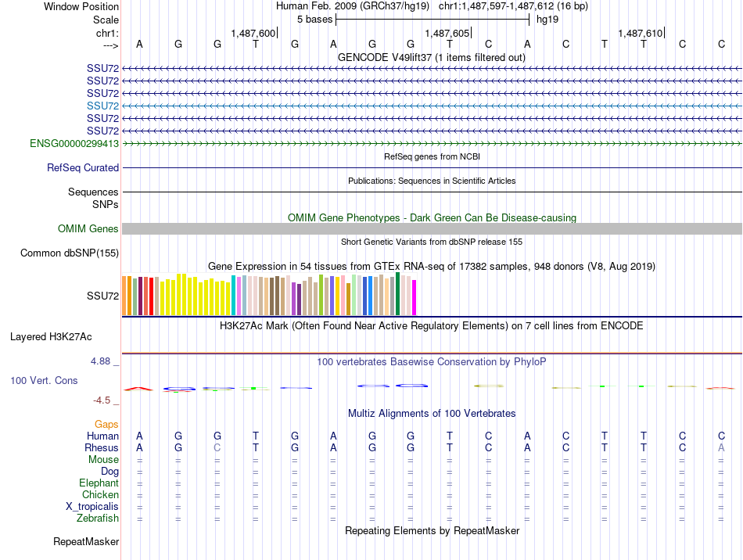Screen dimensions: 743x560
Task: Click the magenta bar in the GTEx chart
Action: [x=415, y=297]
